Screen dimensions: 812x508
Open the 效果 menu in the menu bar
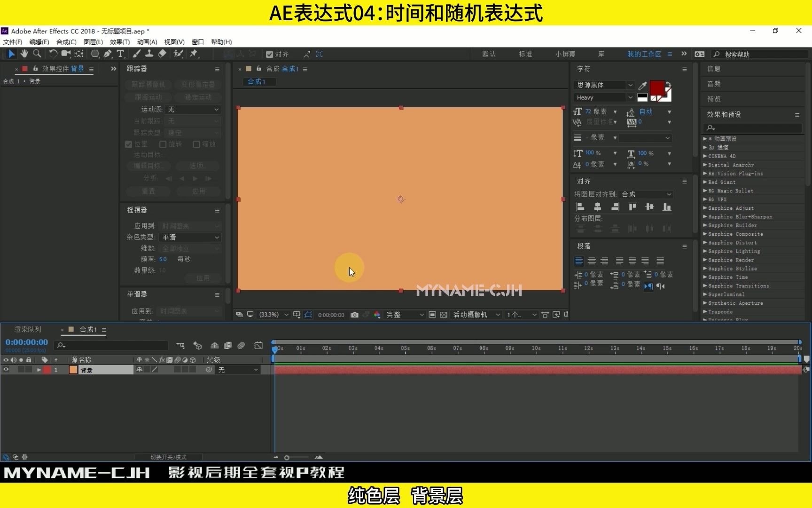(119, 42)
